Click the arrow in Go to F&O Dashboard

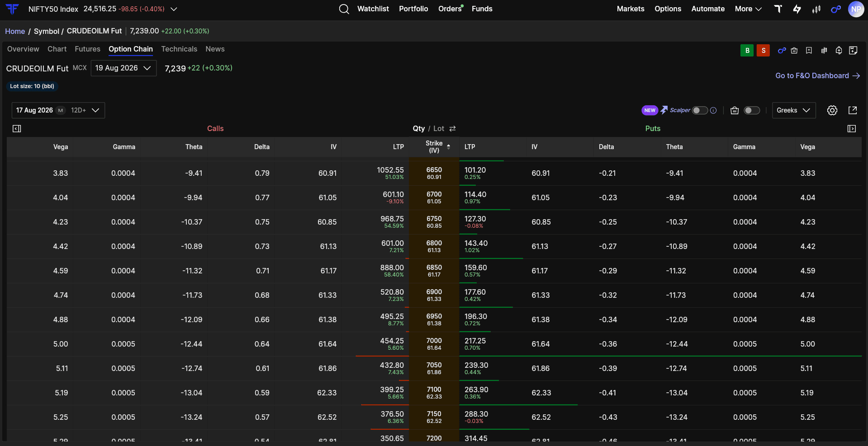tap(856, 76)
